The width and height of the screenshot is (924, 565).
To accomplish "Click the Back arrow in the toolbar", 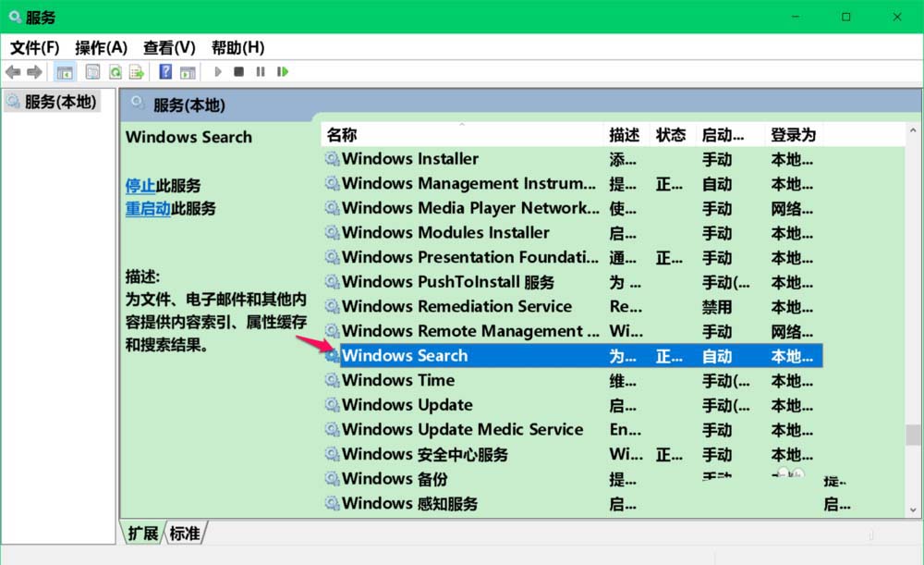I will click(x=13, y=72).
